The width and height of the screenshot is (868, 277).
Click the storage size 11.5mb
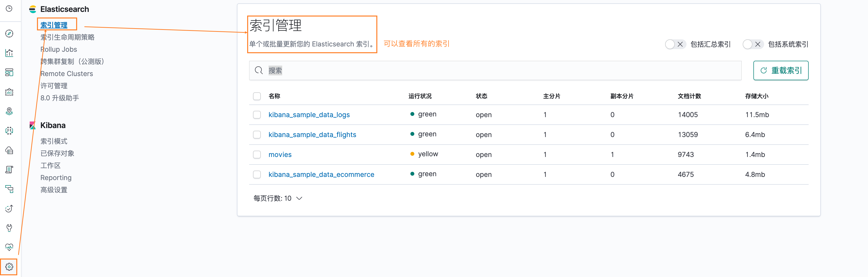click(757, 115)
